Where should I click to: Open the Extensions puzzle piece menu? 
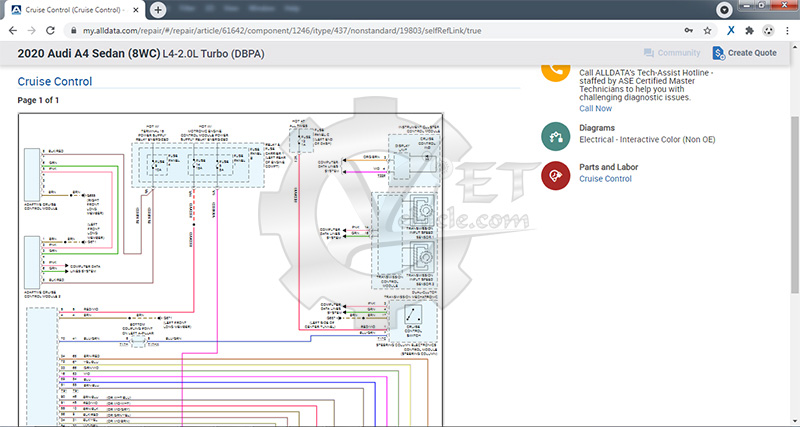[x=749, y=31]
